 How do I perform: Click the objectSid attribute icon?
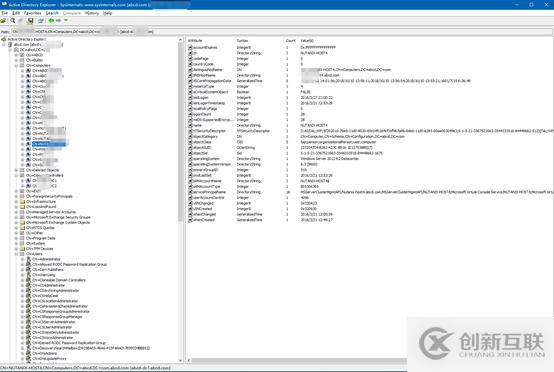(190, 153)
